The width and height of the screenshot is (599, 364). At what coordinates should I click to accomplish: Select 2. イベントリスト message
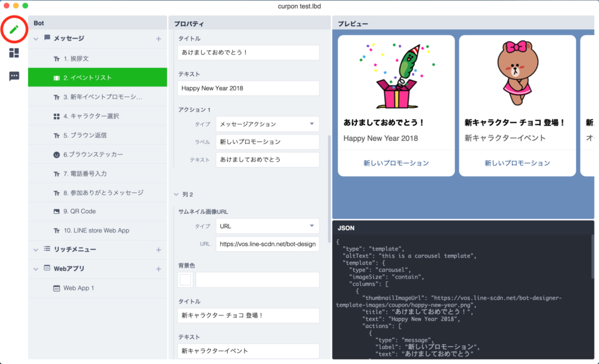[97, 78]
